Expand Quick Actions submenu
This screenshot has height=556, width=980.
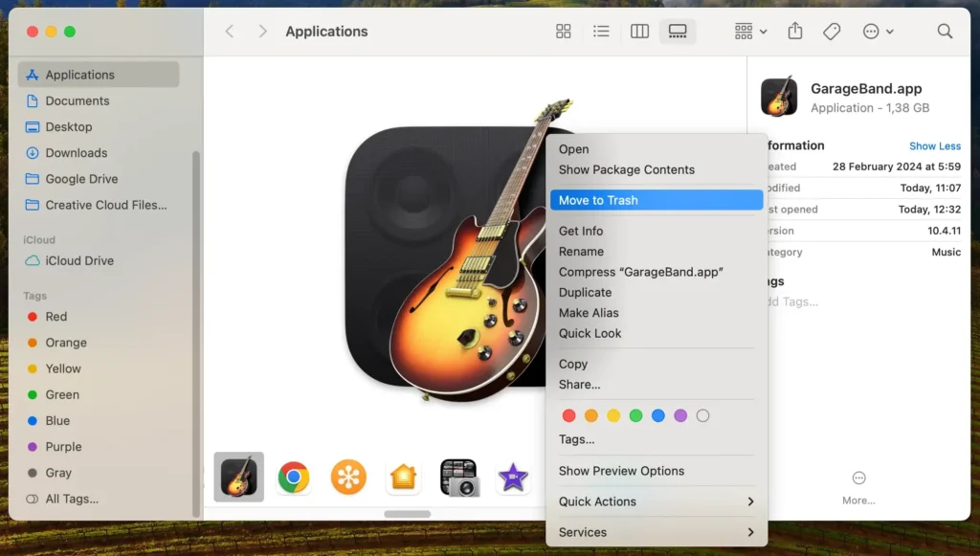click(x=657, y=501)
